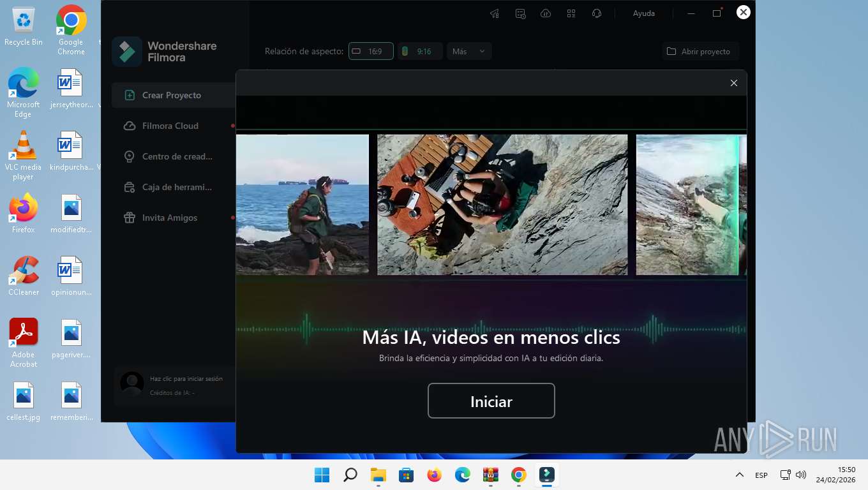Click the paper plane icon in the title bar
The width and height of the screenshot is (868, 490).
point(495,13)
